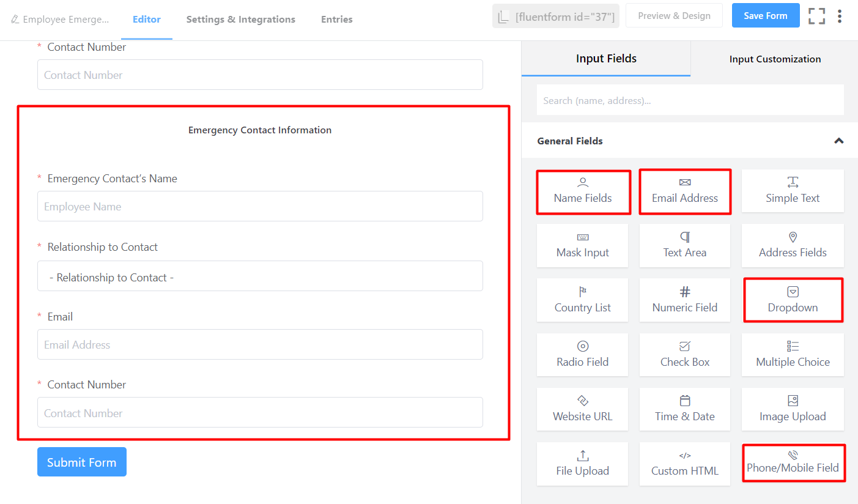Open the Input Customization tab
The height and width of the screenshot is (504, 858).
pos(774,59)
